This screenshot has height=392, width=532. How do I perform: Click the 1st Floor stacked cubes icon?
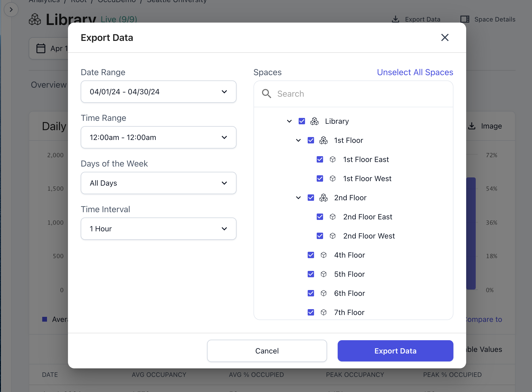tap(323, 140)
